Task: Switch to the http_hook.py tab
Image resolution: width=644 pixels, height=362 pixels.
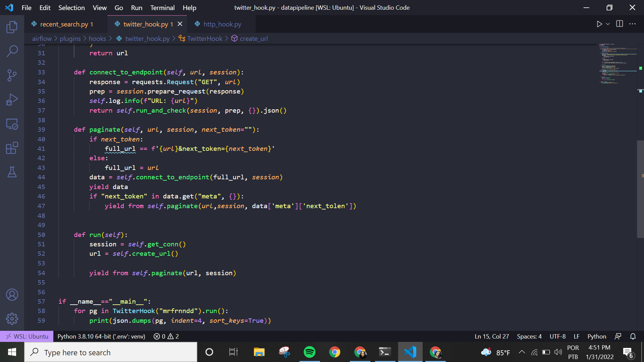Action: tap(222, 24)
